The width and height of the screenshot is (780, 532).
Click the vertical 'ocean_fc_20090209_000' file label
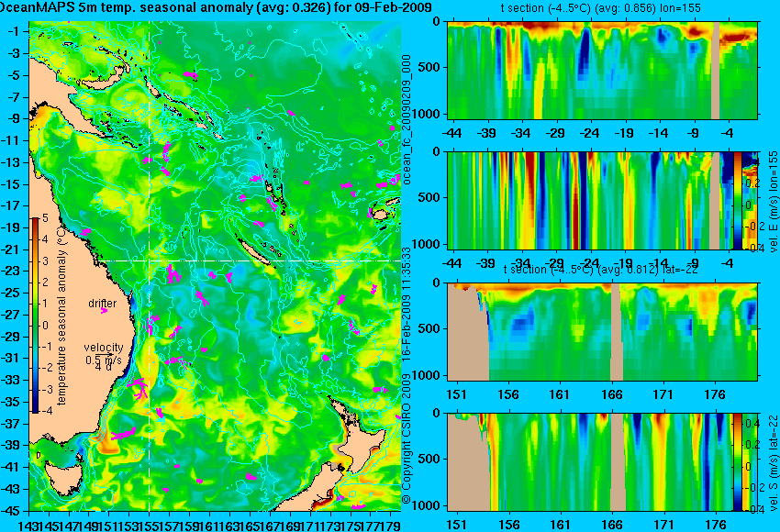click(x=407, y=119)
